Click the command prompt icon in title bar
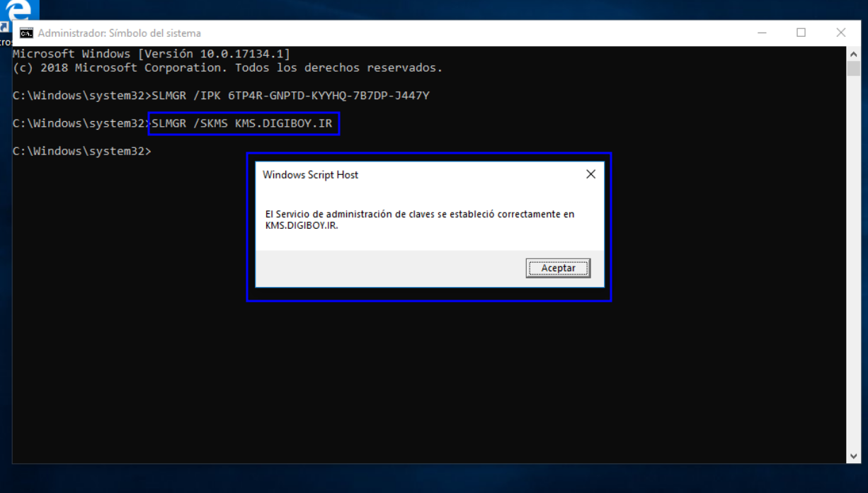Viewport: 868px width, 493px height. [x=26, y=33]
